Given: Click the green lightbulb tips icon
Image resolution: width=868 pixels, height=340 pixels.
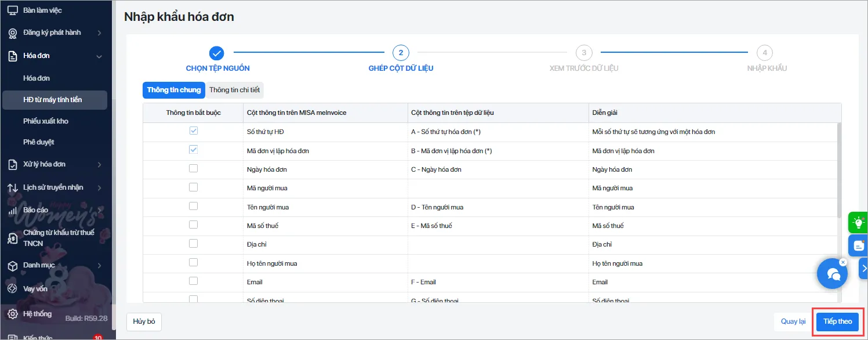Looking at the screenshot, I should point(857,223).
